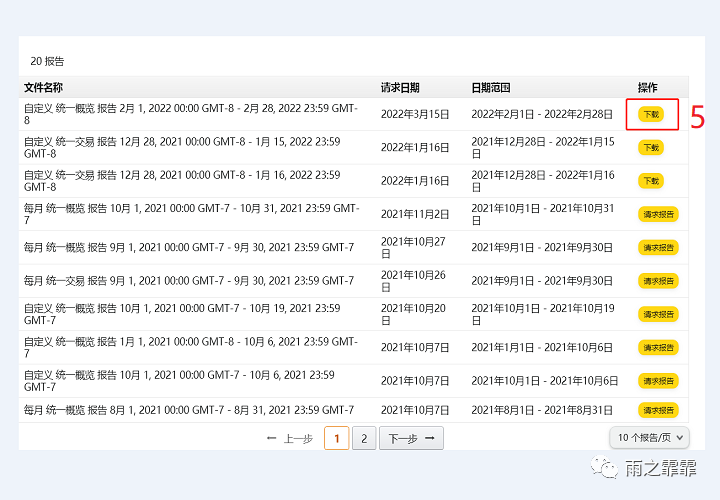The height and width of the screenshot is (500, 720).
Task: Request 每月 统一交易 report for September 2021
Action: [x=658, y=281]
